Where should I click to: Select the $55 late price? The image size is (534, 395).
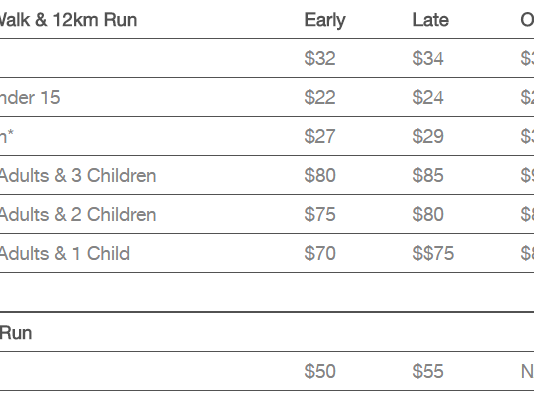[x=428, y=371]
